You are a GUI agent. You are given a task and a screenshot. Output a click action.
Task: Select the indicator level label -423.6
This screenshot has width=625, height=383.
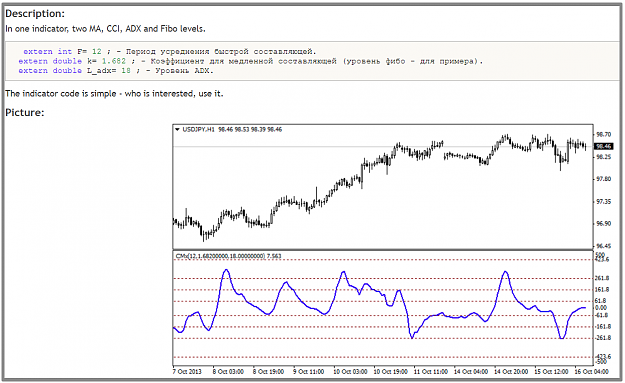point(603,357)
